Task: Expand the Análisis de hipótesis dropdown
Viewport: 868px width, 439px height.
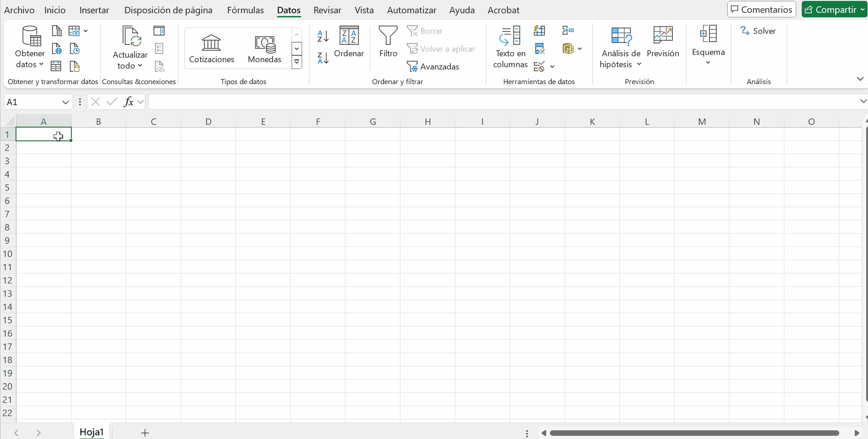Action: coord(621,59)
